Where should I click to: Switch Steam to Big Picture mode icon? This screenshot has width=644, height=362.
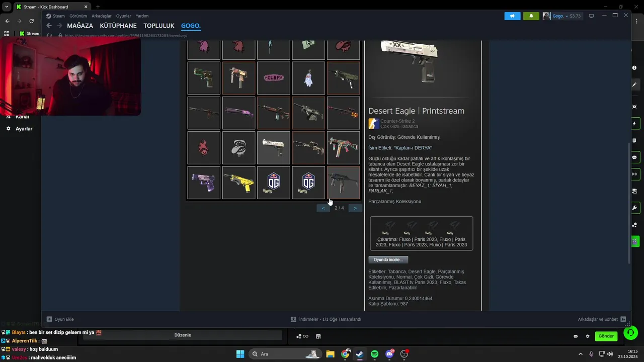591,16
